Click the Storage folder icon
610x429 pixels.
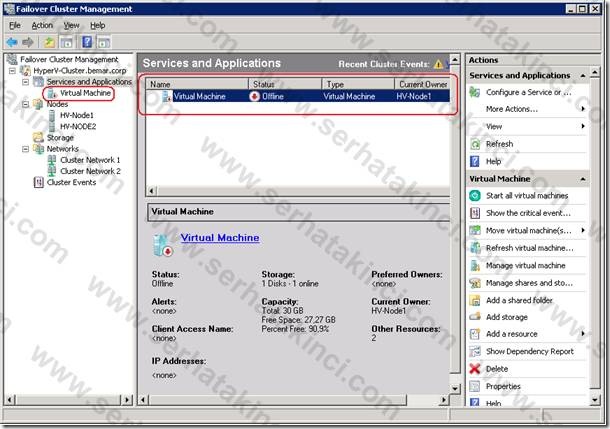tap(38, 138)
